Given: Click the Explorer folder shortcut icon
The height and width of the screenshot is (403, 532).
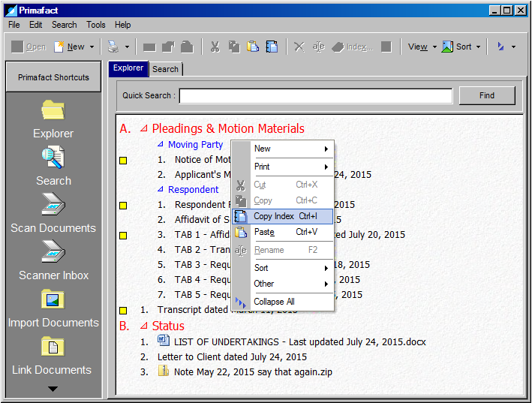Looking at the screenshot, I should (x=53, y=110).
